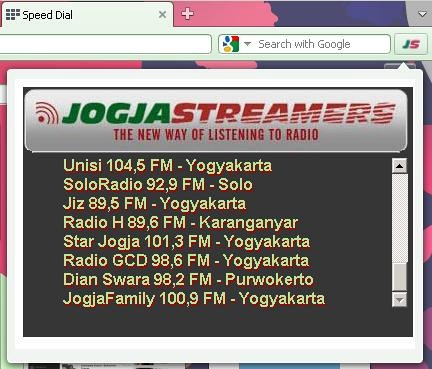The height and width of the screenshot is (369, 432).
Task: Click the station list scroll down arrow
Action: [400, 300]
